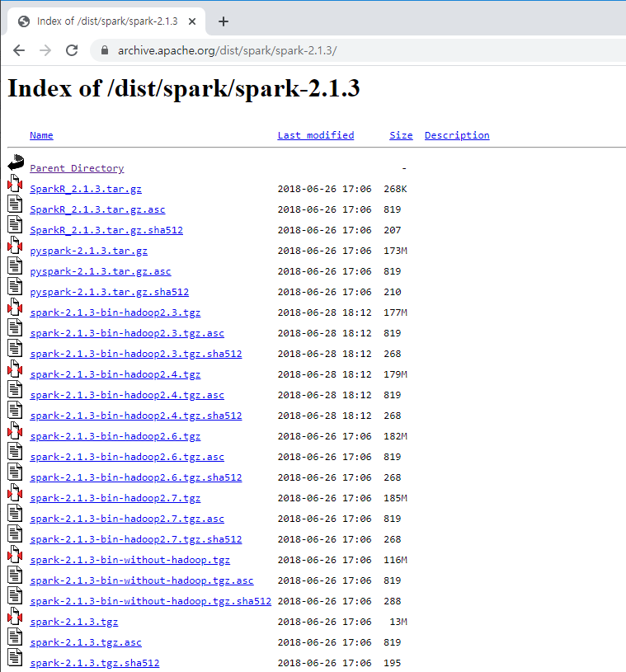The height and width of the screenshot is (672, 626).
Task: Open spark-2.1.3-bin-hadoop2.6.tgz.sha512 link
Action: pyautogui.click(x=136, y=477)
